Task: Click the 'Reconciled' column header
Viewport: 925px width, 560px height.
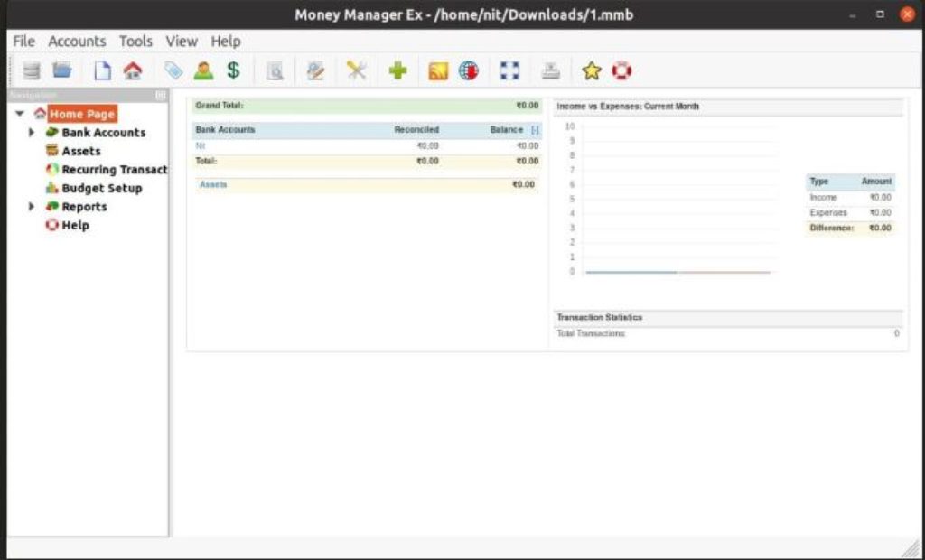Action: 416,130
